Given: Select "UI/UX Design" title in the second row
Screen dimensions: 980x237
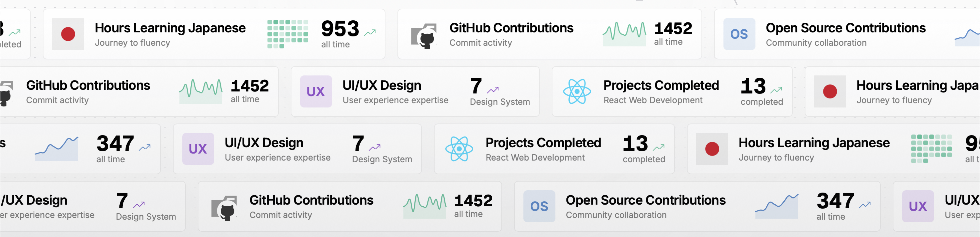Looking at the screenshot, I should (382, 85).
